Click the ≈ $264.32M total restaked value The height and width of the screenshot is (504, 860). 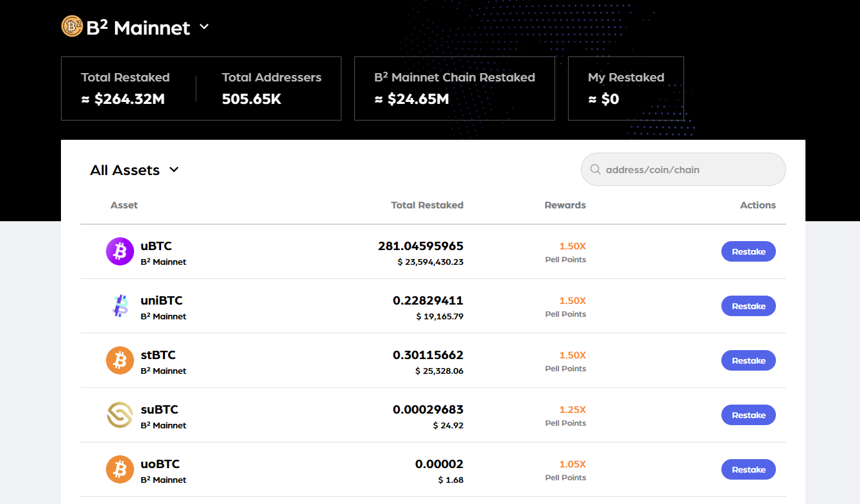tap(123, 99)
